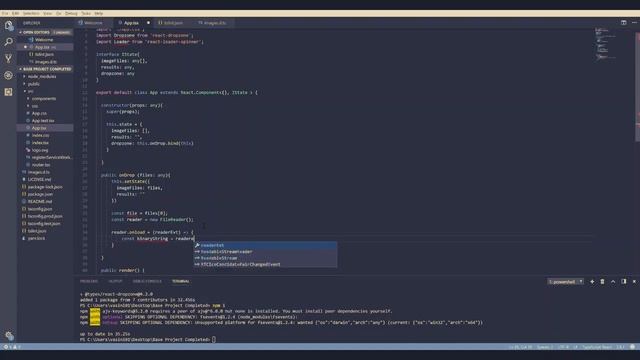Open the Manage gear at activity bar bottom
Screen dimensions: 640x360
point(9,336)
